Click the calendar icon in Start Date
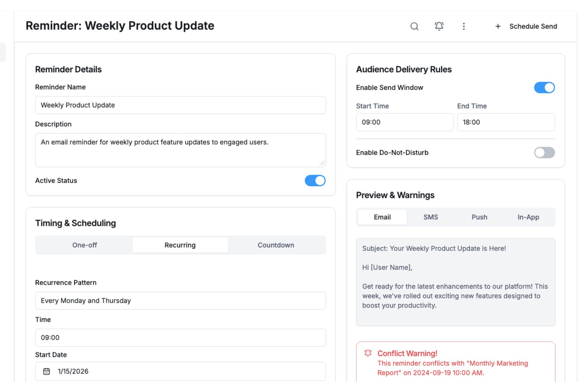Screen dimensions: 588x382 click(46, 371)
